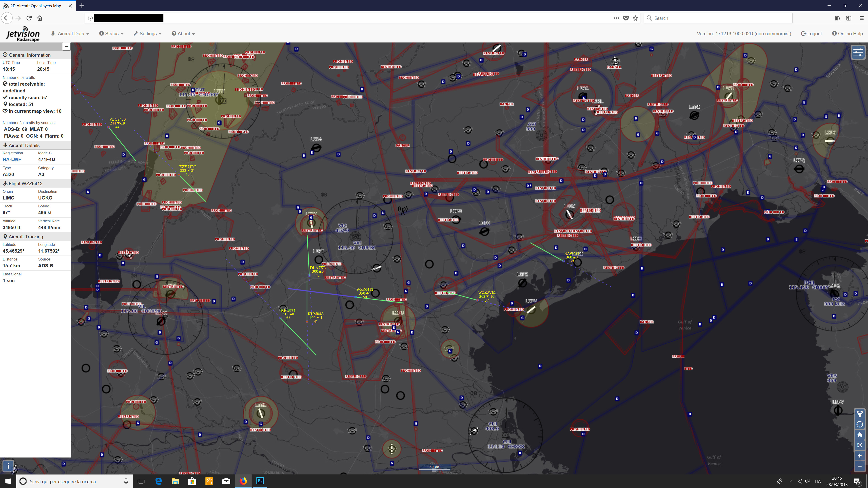Click the crosshair locate-aircraft button
The height and width of the screenshot is (488, 868).
[x=860, y=424]
